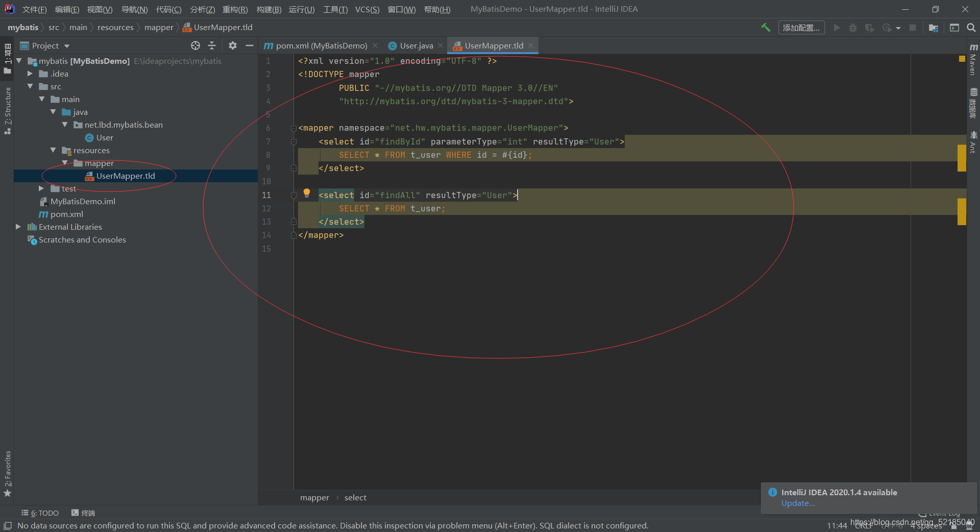Open the 重构(R) menu
This screenshot has height=532, width=980.
[235, 9]
